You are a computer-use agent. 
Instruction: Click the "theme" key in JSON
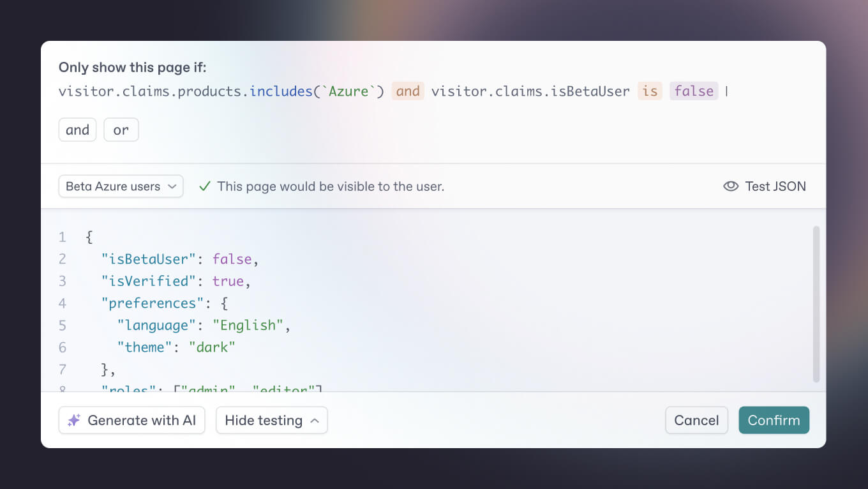tap(145, 348)
